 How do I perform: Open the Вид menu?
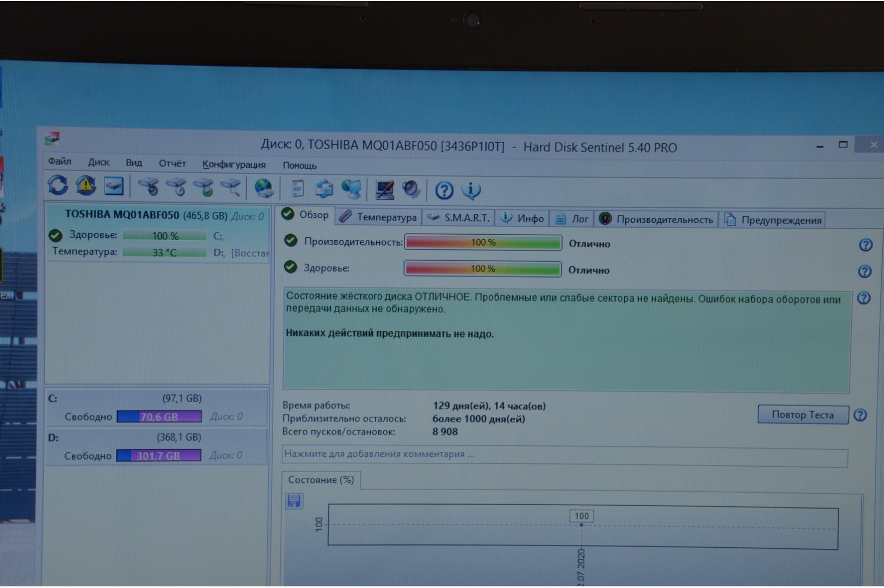133,163
